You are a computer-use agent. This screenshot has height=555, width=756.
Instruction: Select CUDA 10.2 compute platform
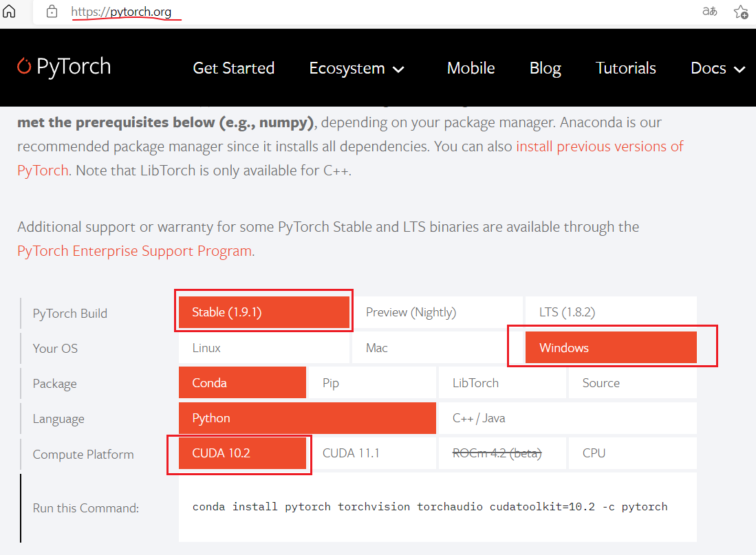242,453
